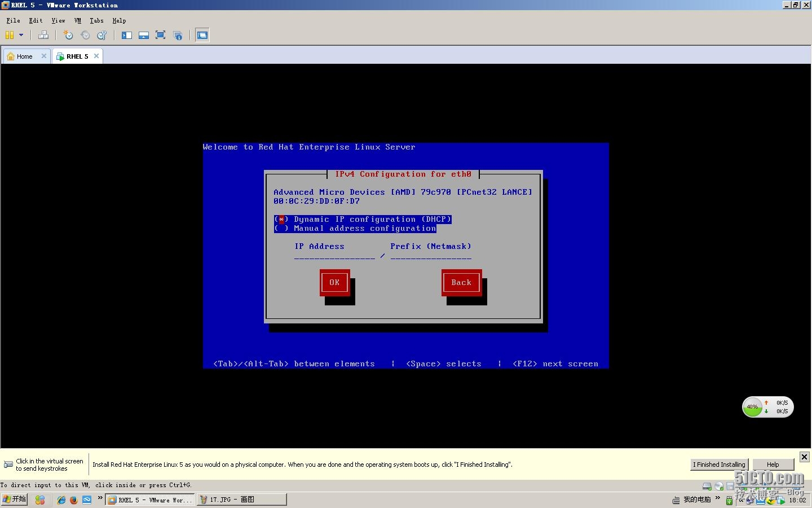
Task: Click the colorful quick launch icon beside Start
Action: tap(40, 500)
